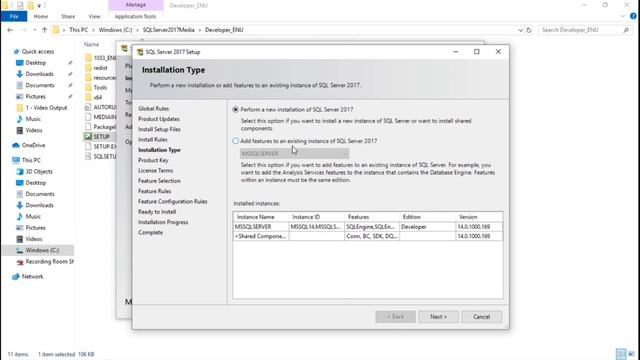Open address bar history dropdown

click(520, 30)
